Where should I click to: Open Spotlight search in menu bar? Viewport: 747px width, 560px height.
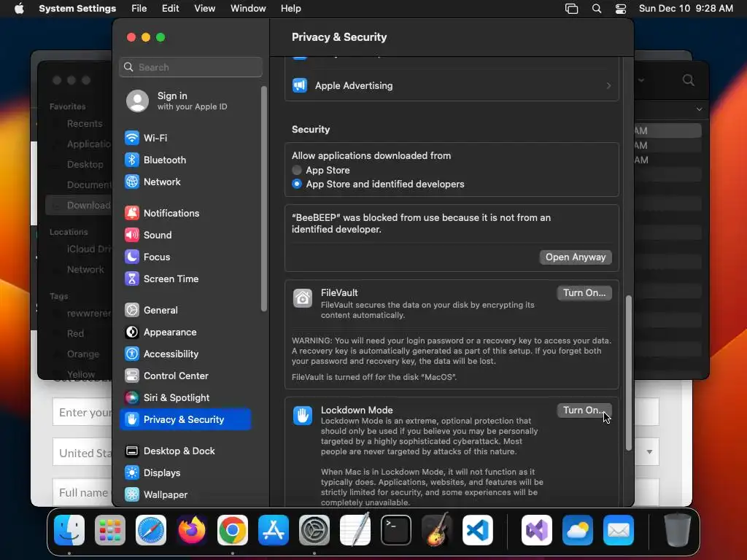[x=597, y=9]
